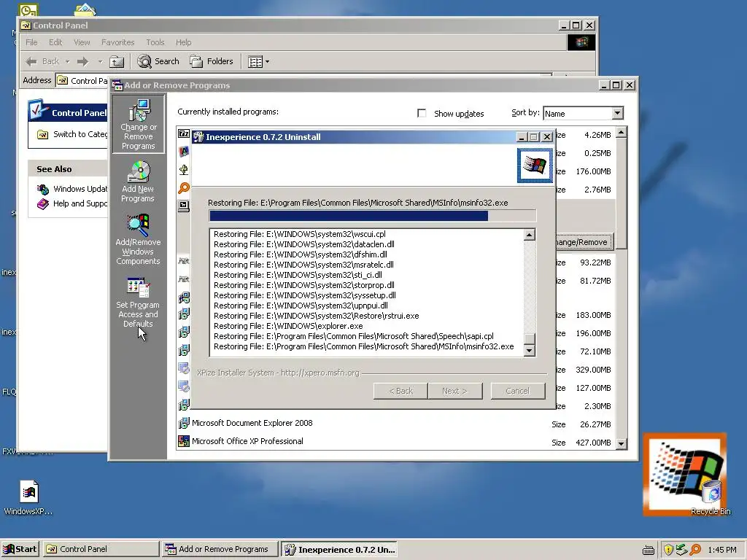Screen dimensions: 747x560
Task: Select Change or Remove Programs sidebar icon
Action: tap(138, 124)
